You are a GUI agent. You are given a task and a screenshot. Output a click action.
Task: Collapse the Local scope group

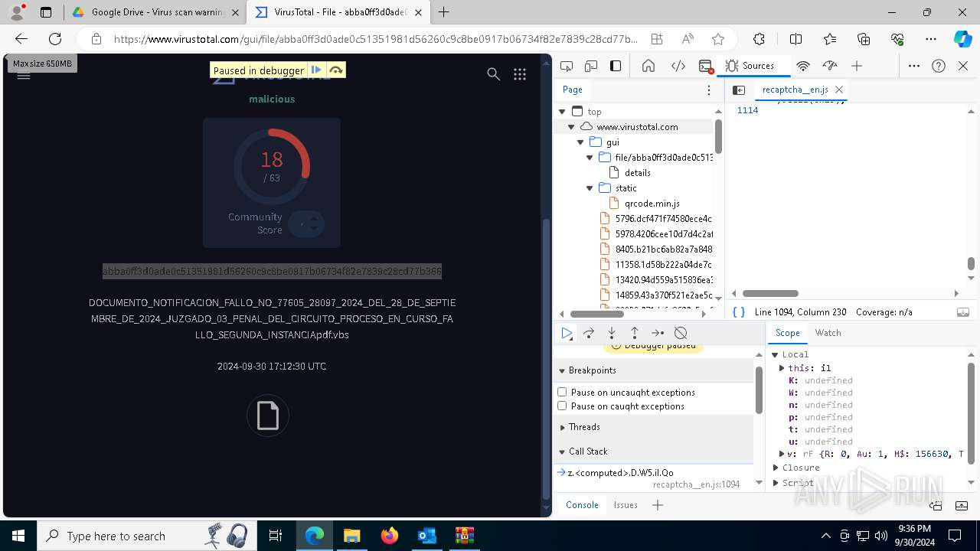(775, 354)
